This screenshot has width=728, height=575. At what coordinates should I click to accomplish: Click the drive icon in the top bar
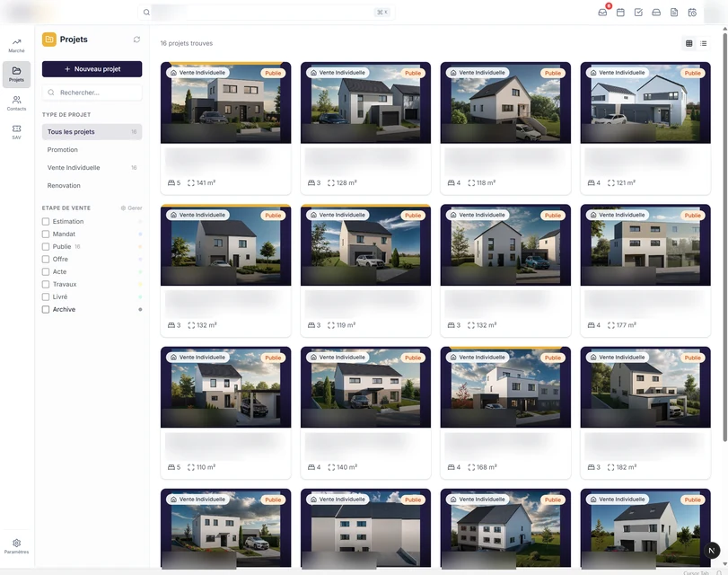click(656, 12)
